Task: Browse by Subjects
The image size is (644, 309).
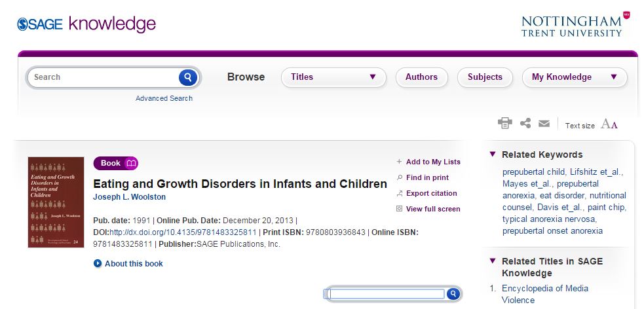Action: [x=485, y=77]
